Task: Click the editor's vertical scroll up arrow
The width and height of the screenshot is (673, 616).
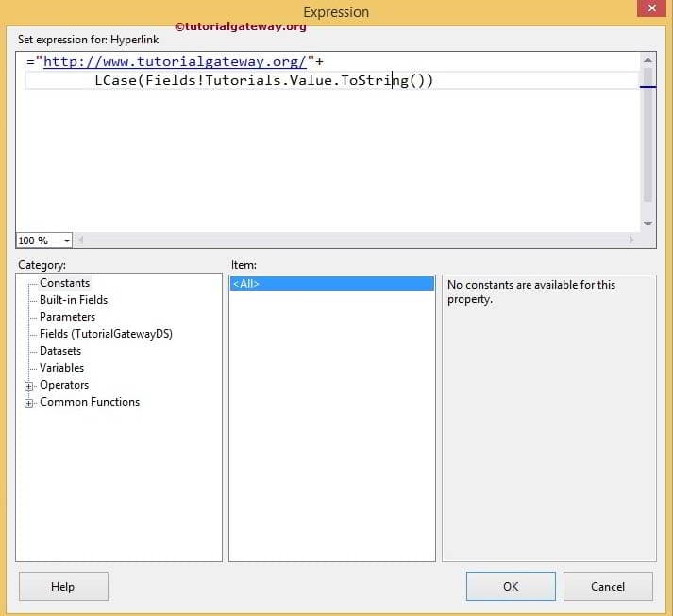Action: coord(648,60)
